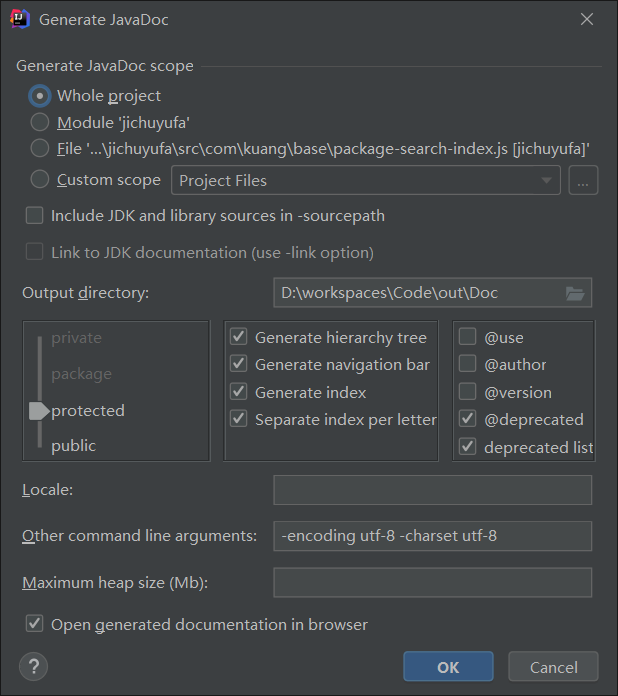
Task: Click the question mark help icon
Action: tap(33, 666)
